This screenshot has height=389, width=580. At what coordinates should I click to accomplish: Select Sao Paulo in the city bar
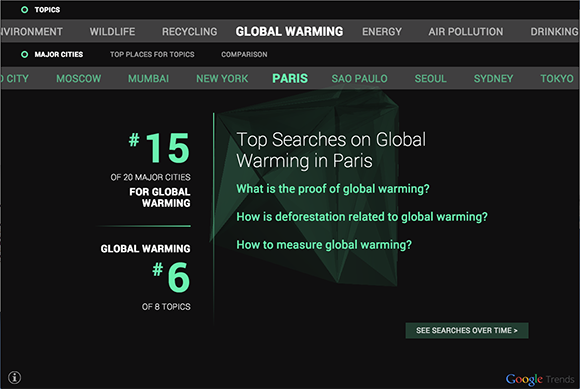(x=360, y=78)
